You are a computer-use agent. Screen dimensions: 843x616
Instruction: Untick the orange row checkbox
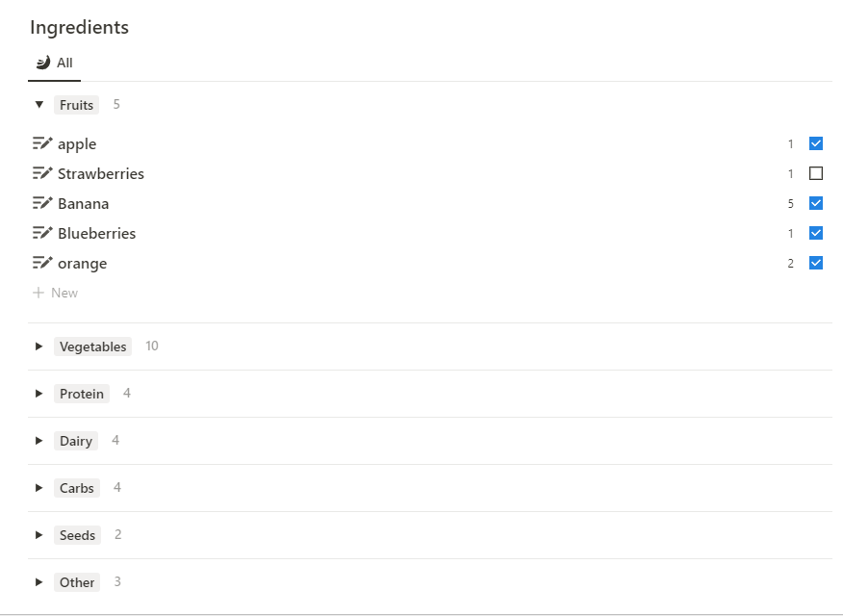point(816,264)
